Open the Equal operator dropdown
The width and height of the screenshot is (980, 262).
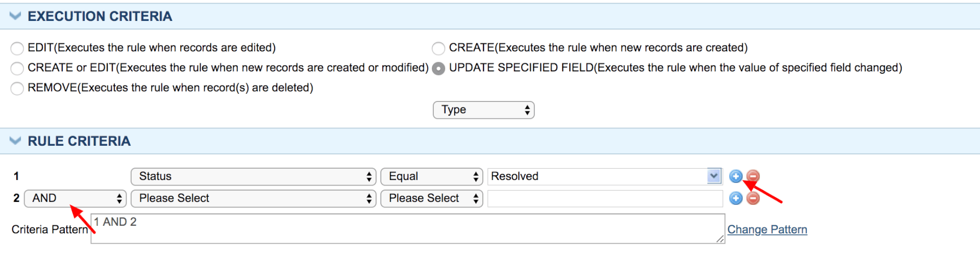pos(432,177)
